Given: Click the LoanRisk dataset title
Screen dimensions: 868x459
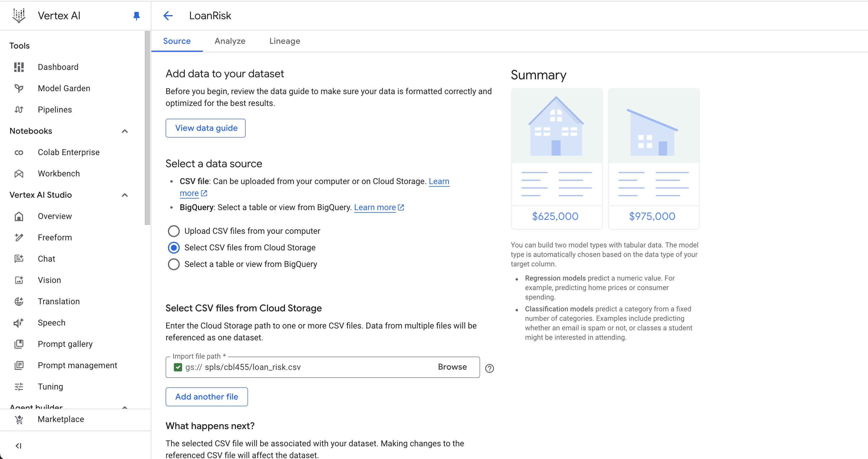Looking at the screenshot, I should point(210,16).
